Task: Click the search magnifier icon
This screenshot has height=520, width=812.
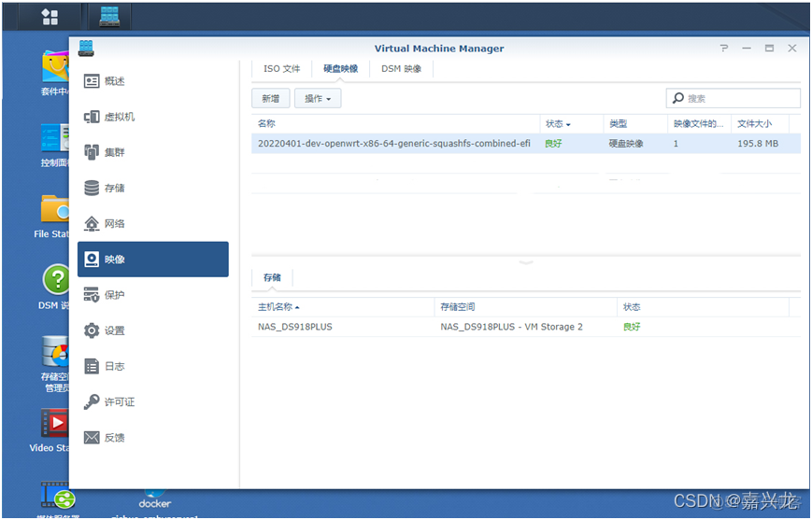Action: [677, 98]
